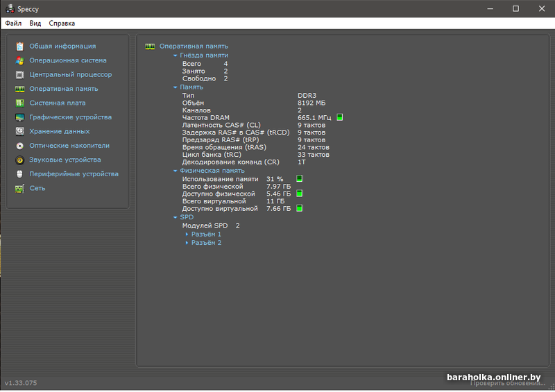Expand the Разъём 1 node

[187, 235]
